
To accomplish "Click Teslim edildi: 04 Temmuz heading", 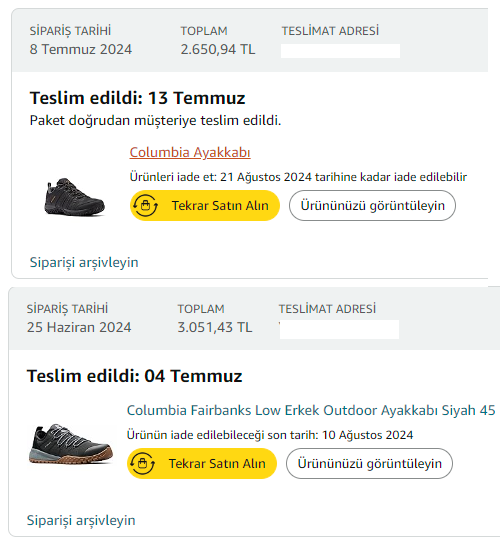I will pyautogui.click(x=134, y=376).
